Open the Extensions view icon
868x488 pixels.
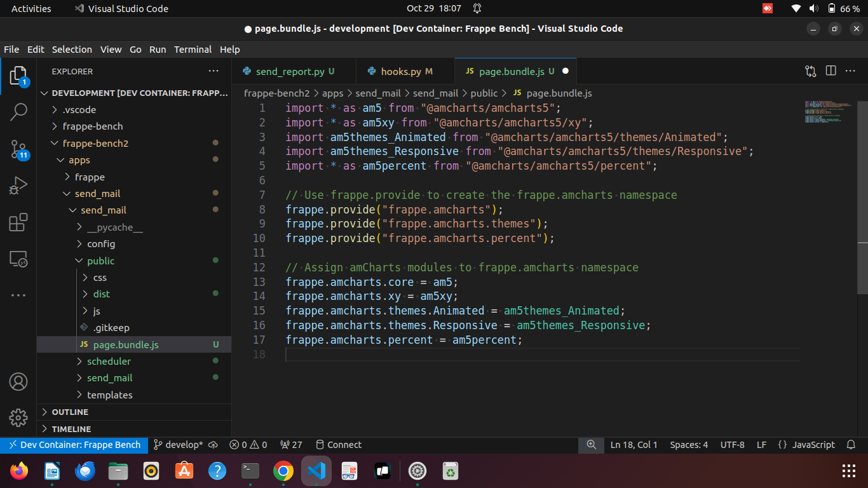(x=18, y=222)
